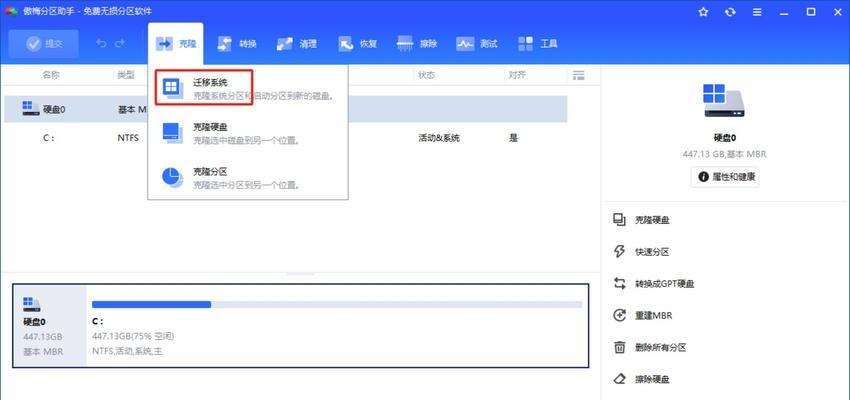
Task: Open the 清理 cleanup menu
Action: click(297, 44)
